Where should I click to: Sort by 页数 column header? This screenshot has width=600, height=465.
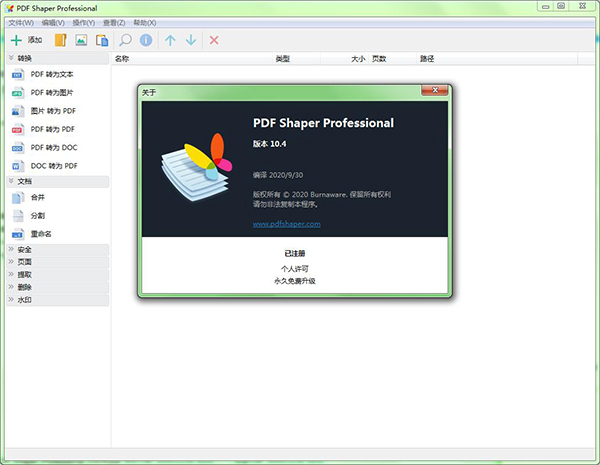[392, 59]
